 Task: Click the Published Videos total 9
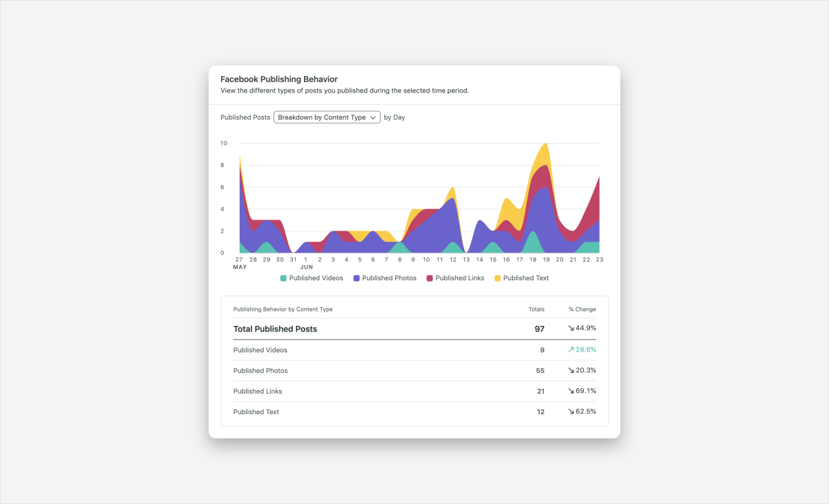click(542, 350)
